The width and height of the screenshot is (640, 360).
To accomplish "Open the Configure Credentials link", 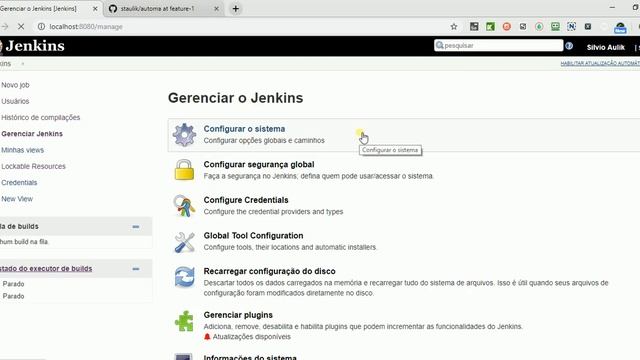I will [246, 200].
